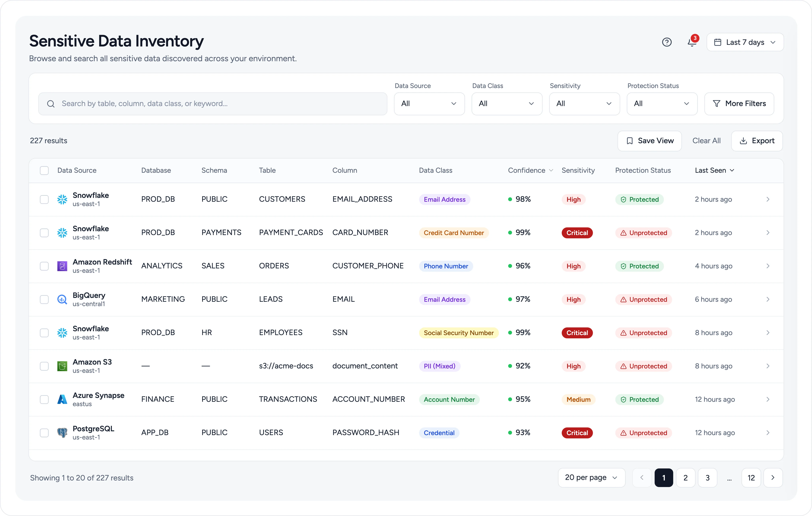Image resolution: width=812 pixels, height=516 pixels.
Task: Select the ORDERS row checkbox
Action: coord(44,266)
